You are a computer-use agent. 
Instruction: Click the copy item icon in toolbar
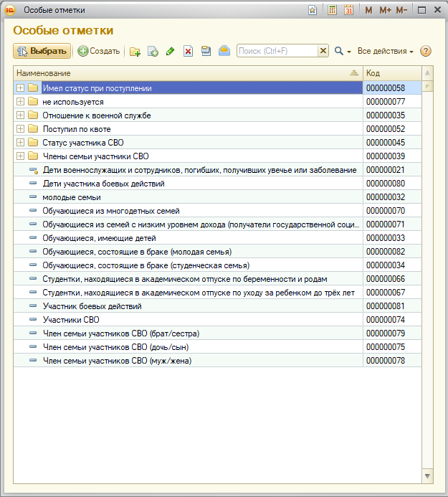click(153, 51)
